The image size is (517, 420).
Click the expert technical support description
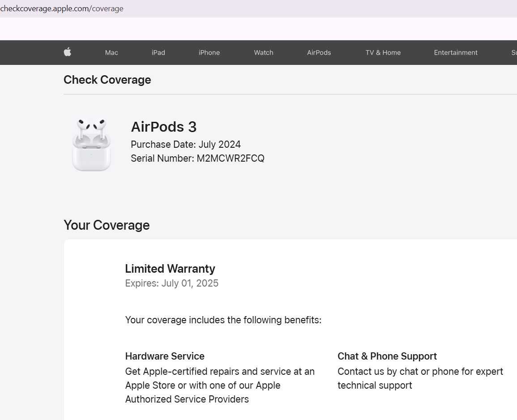(x=420, y=378)
